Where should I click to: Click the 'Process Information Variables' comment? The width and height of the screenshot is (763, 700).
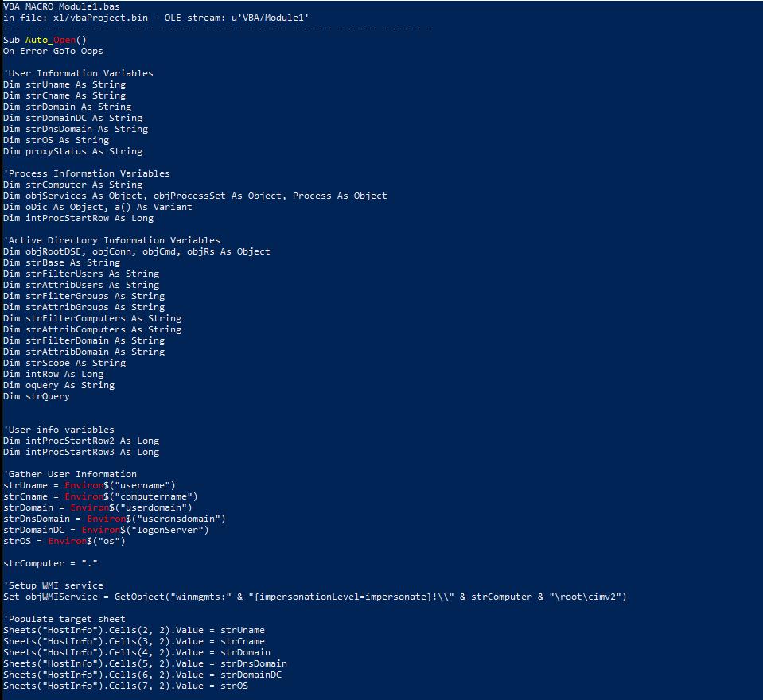point(88,173)
